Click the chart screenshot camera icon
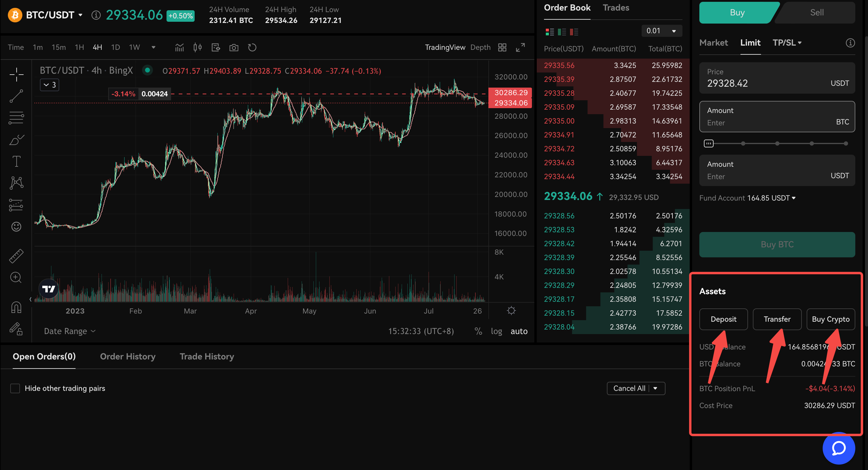Image resolution: width=868 pixels, height=470 pixels. 234,47
